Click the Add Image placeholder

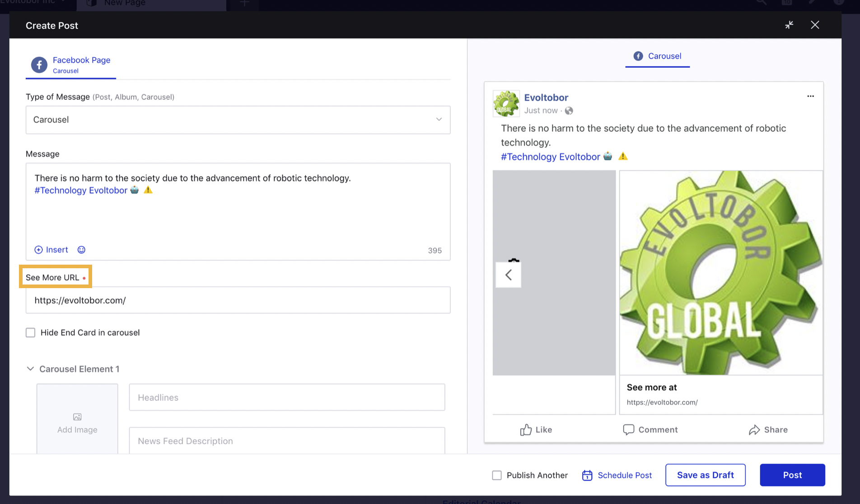(x=77, y=419)
